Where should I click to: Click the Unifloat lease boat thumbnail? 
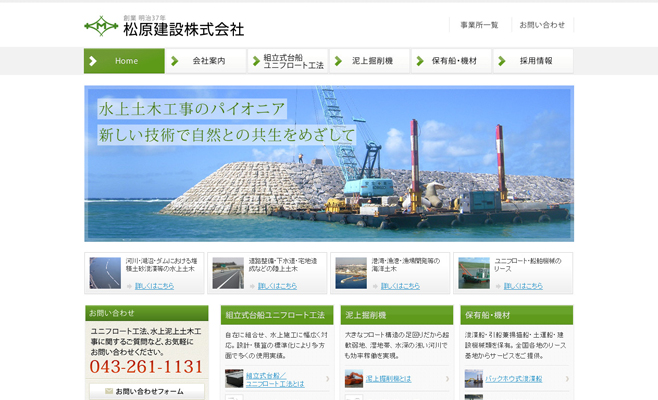click(474, 273)
